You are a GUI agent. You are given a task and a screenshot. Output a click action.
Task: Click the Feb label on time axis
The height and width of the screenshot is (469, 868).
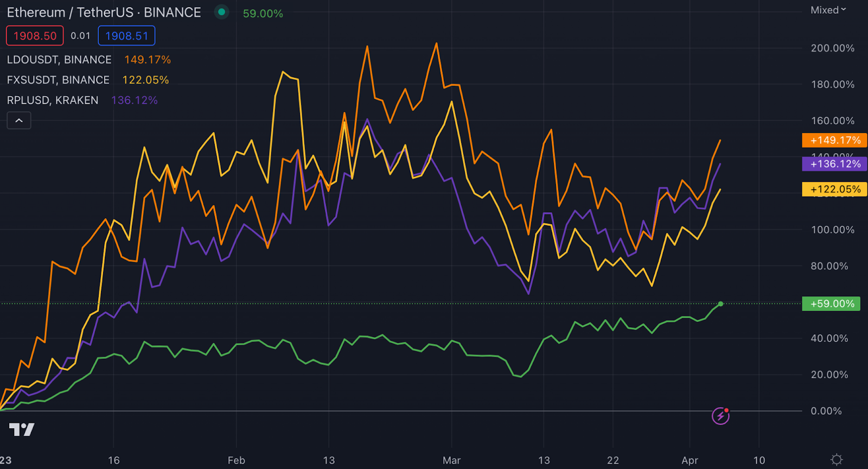[236, 460]
